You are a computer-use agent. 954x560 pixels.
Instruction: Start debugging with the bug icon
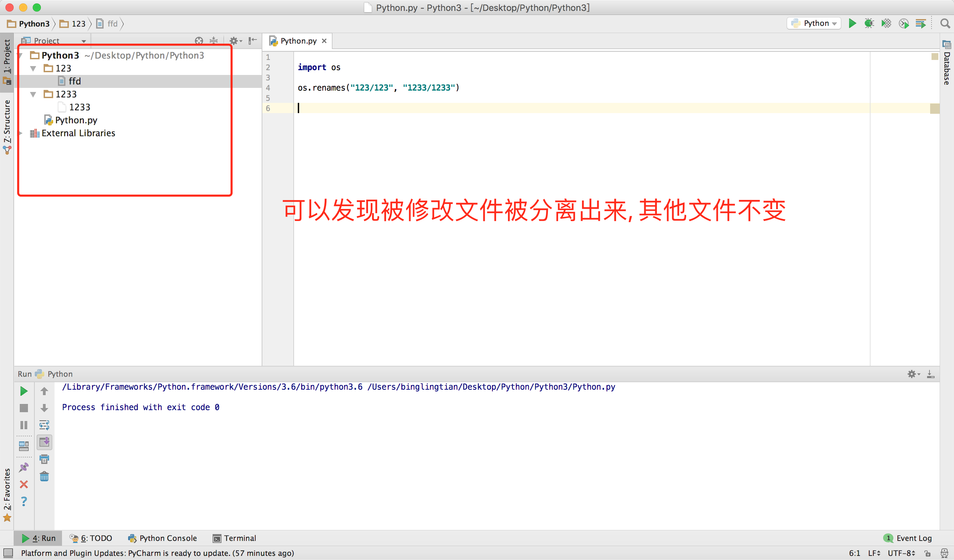tap(869, 24)
